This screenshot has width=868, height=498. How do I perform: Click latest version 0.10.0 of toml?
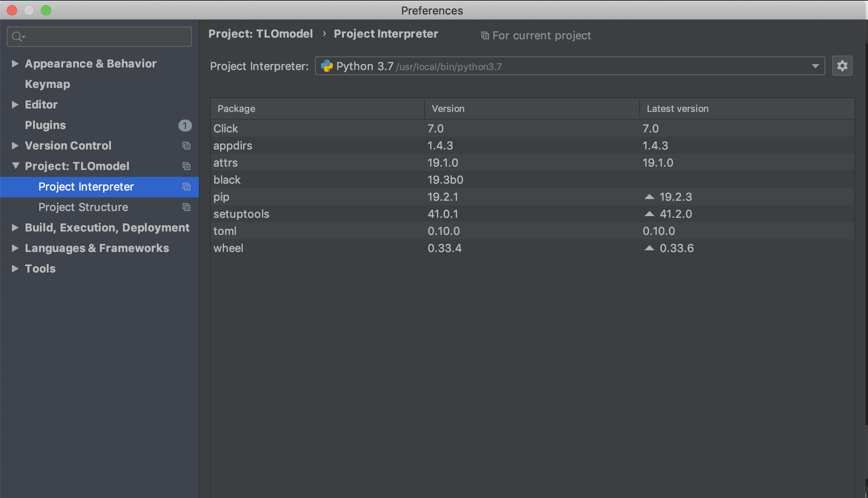click(659, 231)
